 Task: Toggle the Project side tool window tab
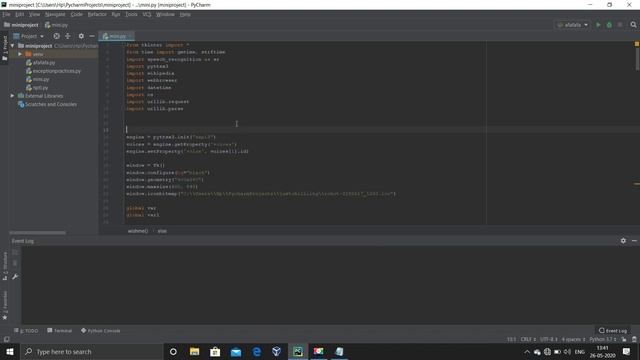pyautogui.click(x=4, y=48)
